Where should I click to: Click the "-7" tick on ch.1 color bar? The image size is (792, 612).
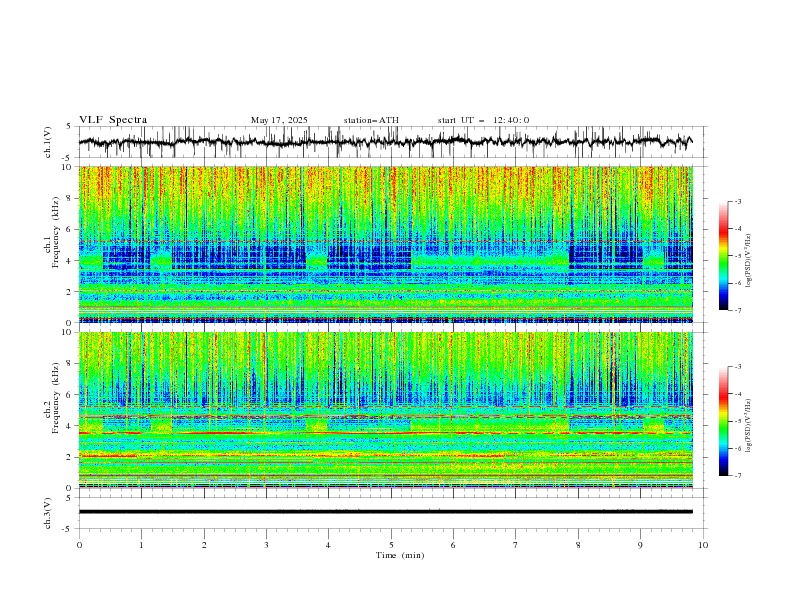(737, 311)
